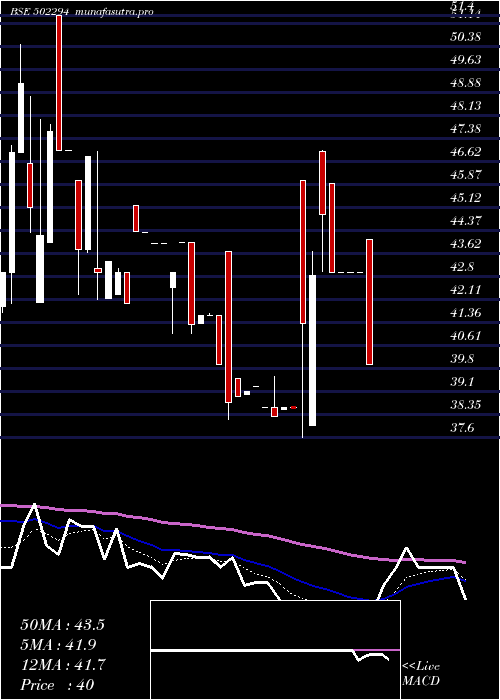This screenshot has width=500, height=700.
Task: Select the 40.61 price axis label
Action: pos(466,336)
